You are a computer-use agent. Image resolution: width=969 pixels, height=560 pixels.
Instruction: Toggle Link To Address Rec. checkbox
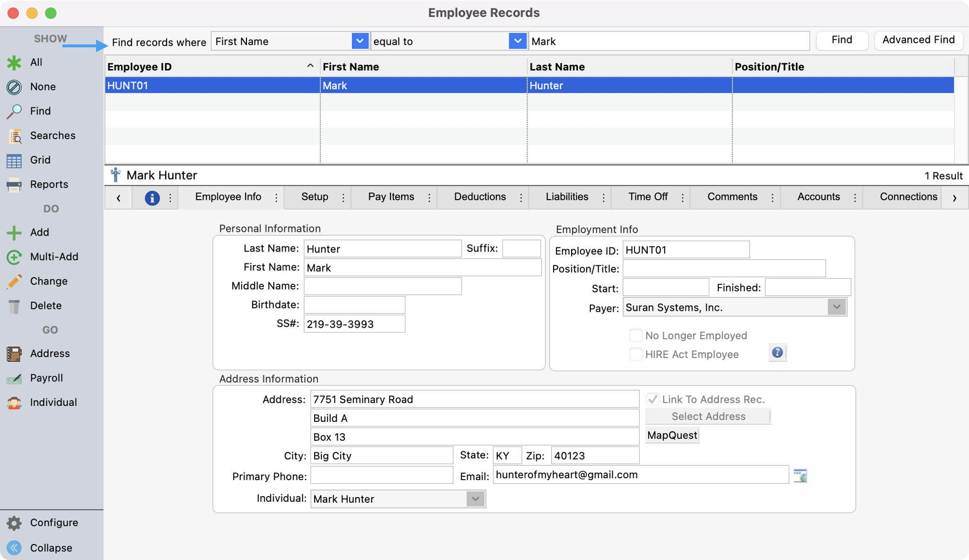652,399
